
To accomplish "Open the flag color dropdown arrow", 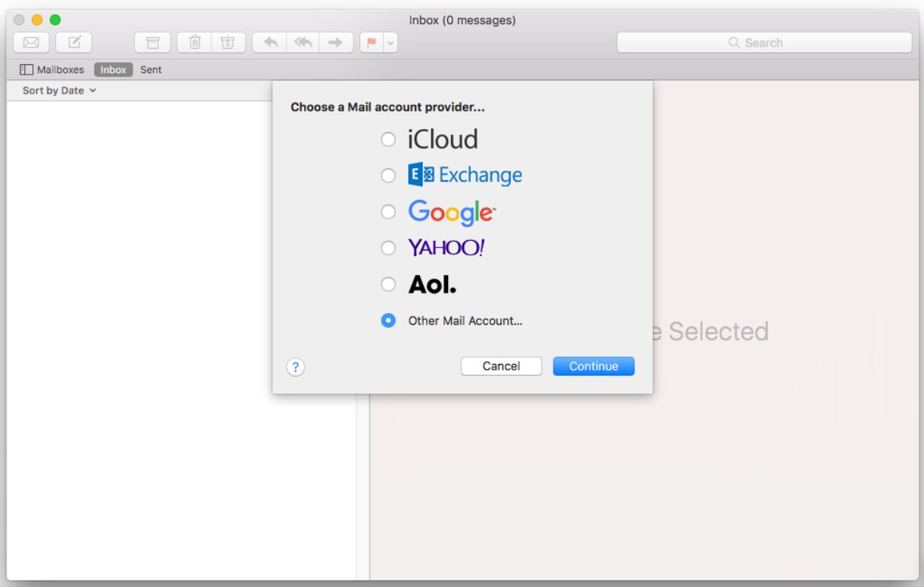I will (x=390, y=42).
